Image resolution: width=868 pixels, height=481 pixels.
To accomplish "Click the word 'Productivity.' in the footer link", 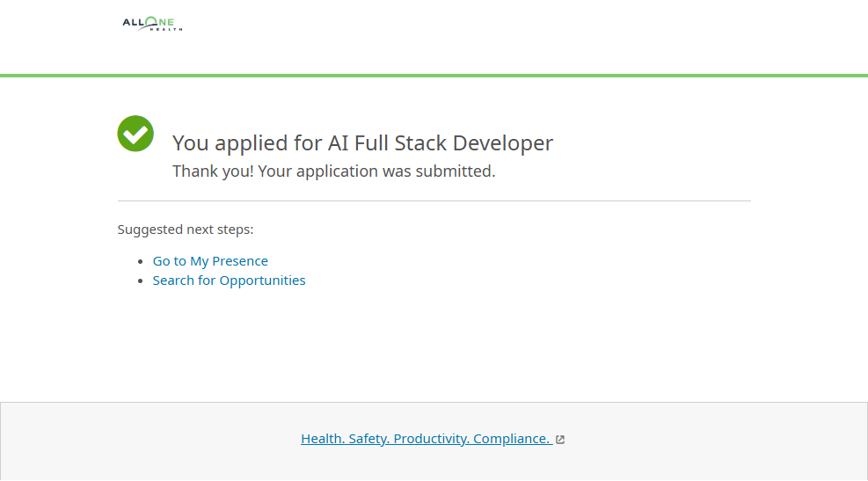I will 431,439.
